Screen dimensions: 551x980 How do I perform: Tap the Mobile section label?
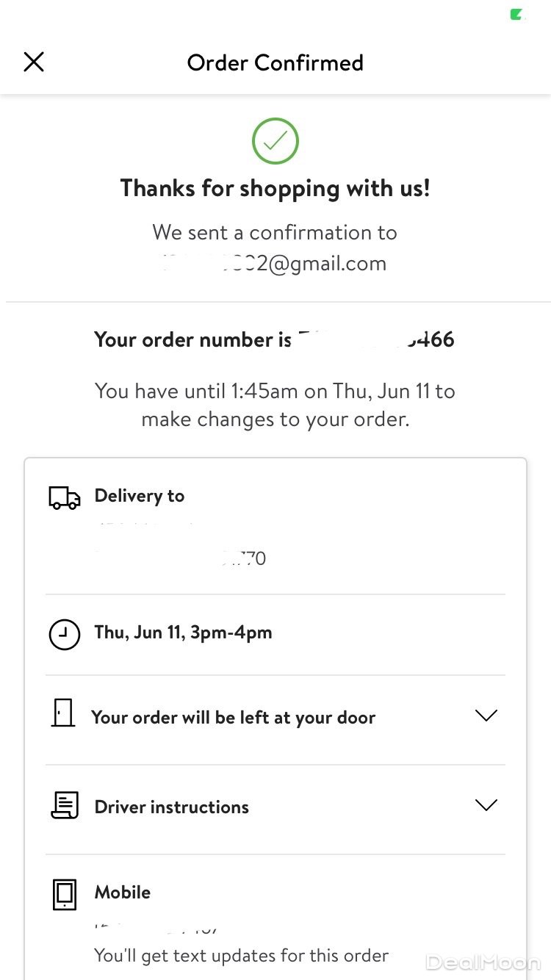pos(123,893)
